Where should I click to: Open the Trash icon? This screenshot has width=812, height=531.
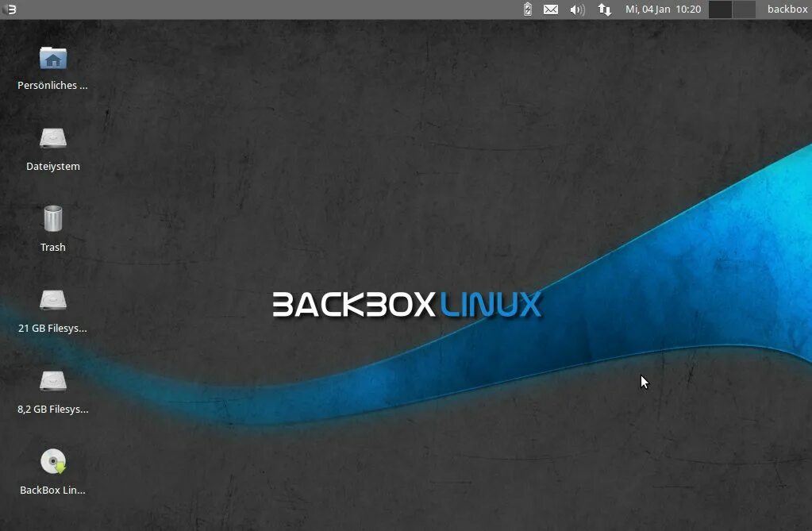[x=52, y=217]
